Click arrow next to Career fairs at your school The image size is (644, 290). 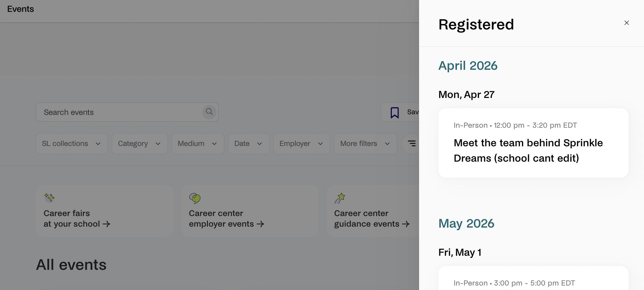click(106, 224)
